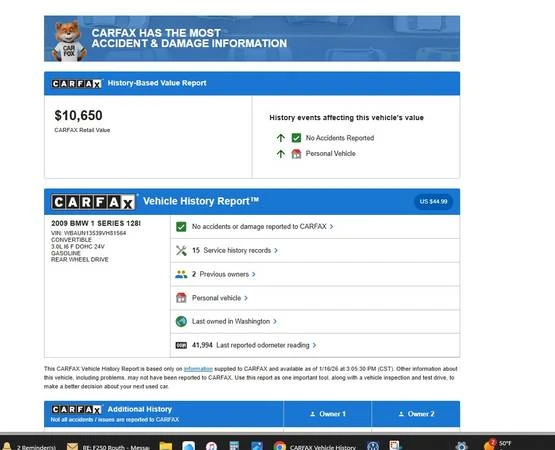Expand Last reported odometer reading chevron

[x=314, y=345]
